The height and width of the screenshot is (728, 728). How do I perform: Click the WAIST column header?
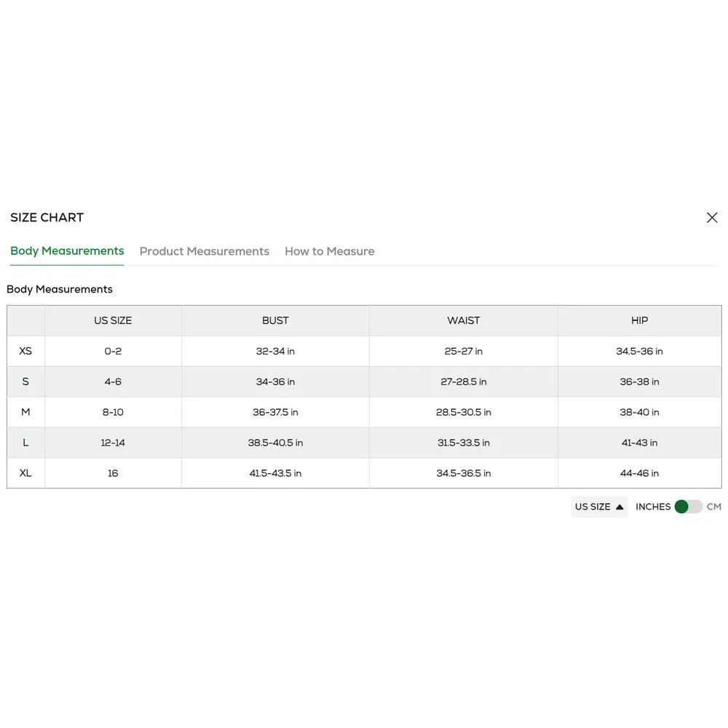click(464, 320)
